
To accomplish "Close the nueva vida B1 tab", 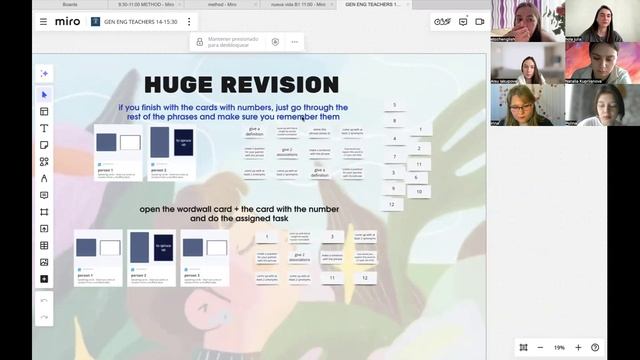I will tap(331, 4).
